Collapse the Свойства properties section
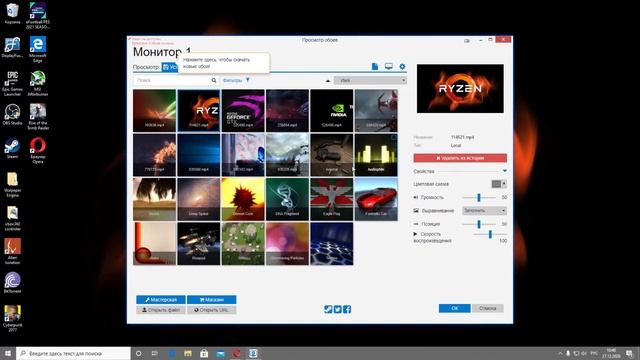This screenshot has height=360, width=640. coord(505,171)
